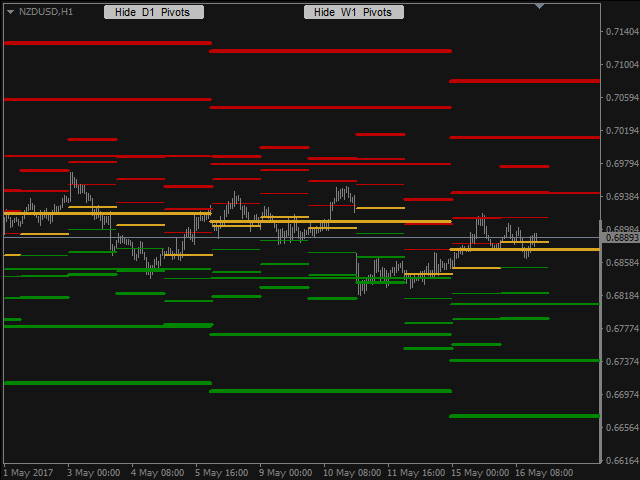Click the Hide W1 Pivots button

[354, 12]
